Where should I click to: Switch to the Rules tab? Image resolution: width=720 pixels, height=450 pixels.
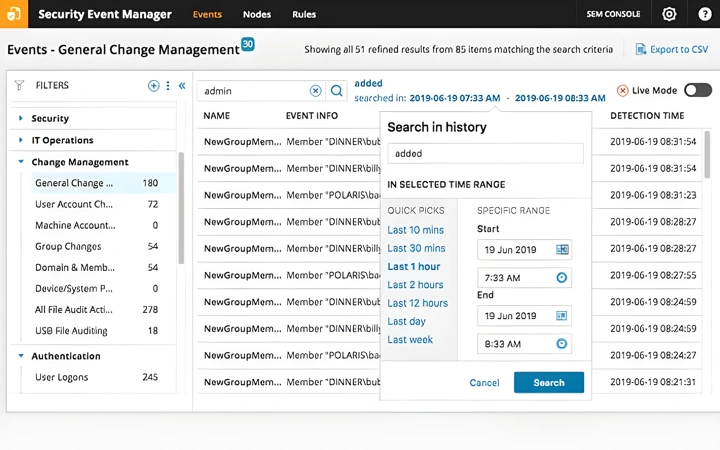coord(304,14)
